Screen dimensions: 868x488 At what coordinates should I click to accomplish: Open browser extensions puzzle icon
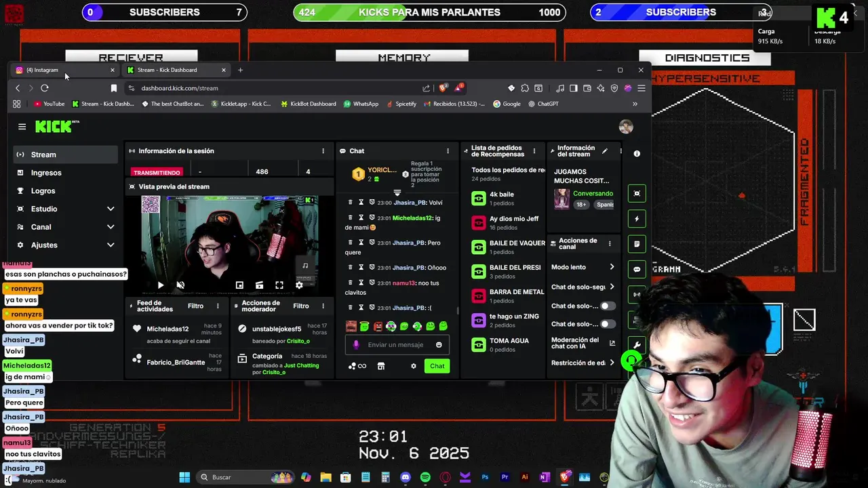click(x=525, y=88)
